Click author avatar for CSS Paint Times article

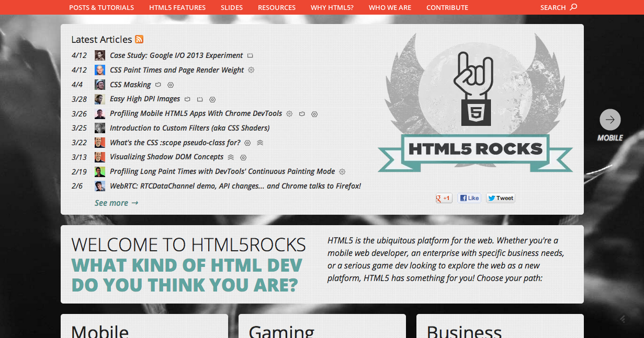click(x=100, y=70)
